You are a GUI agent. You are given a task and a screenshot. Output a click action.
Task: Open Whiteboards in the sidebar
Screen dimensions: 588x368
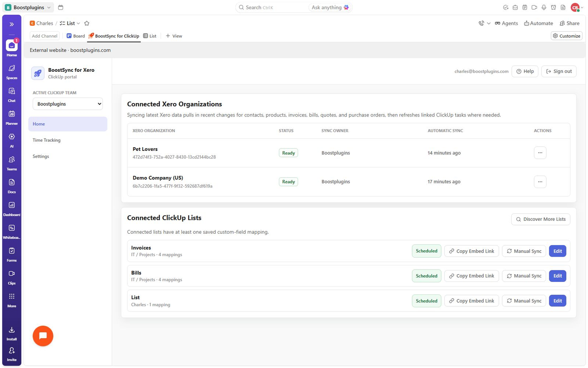point(11,231)
